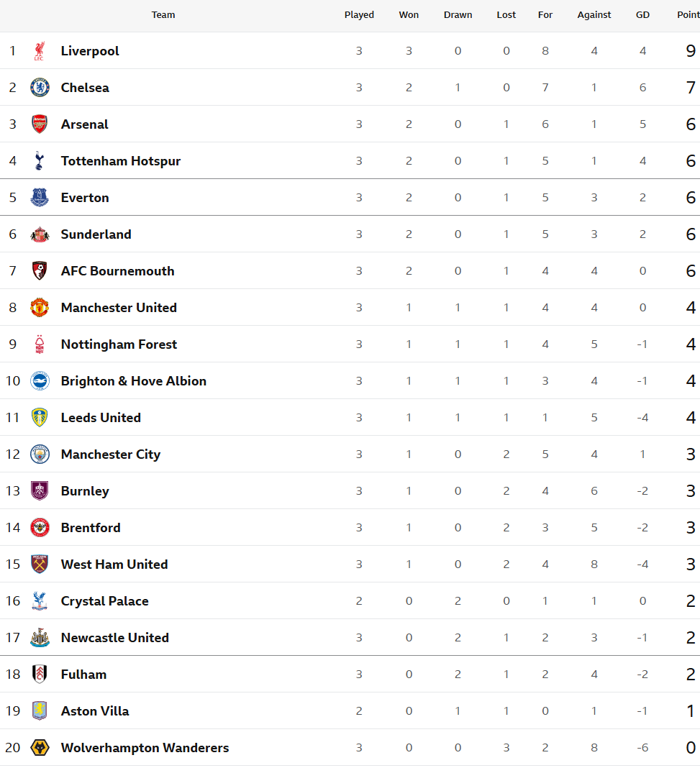The height and width of the screenshot is (768, 700).
Task: Click the Arsenal crest icon
Action: tap(40, 124)
